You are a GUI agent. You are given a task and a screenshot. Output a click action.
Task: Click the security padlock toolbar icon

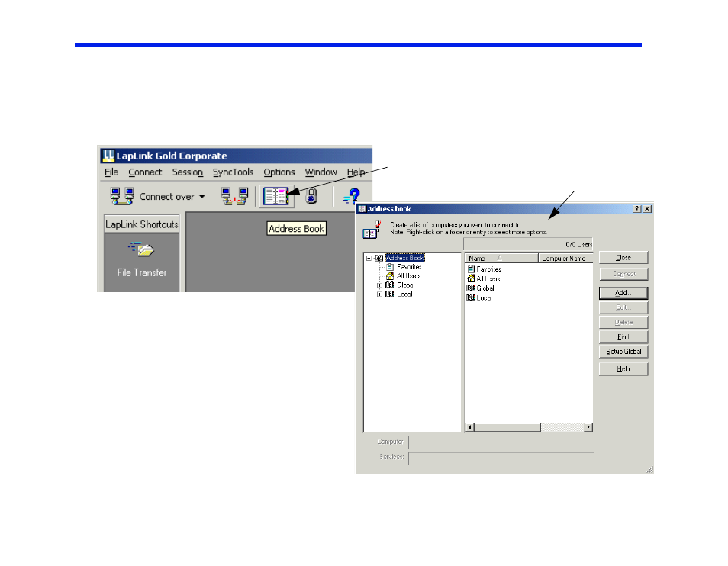311,196
